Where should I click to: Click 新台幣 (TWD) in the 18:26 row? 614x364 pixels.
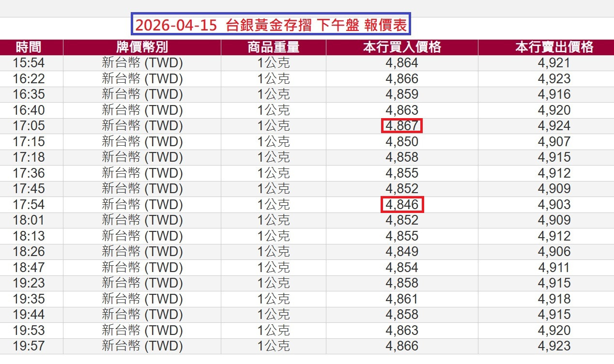[x=142, y=252]
